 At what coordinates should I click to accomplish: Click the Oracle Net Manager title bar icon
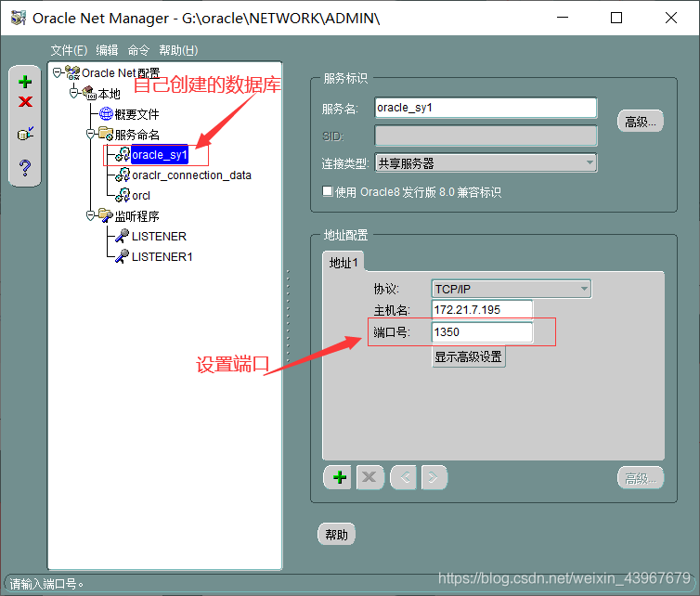[18, 18]
